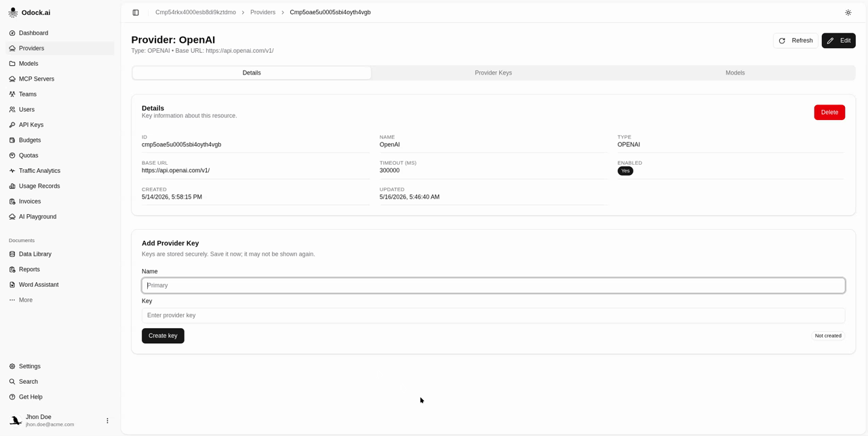Open Dashboard via its sidebar icon

pyautogui.click(x=12, y=33)
